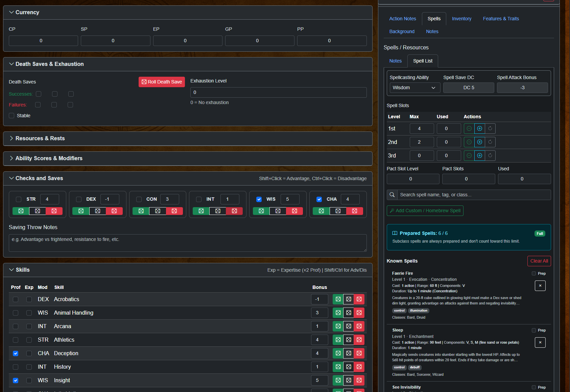The height and width of the screenshot is (392, 570).
Task: Click the spell search magnifier icon
Action: click(x=392, y=195)
